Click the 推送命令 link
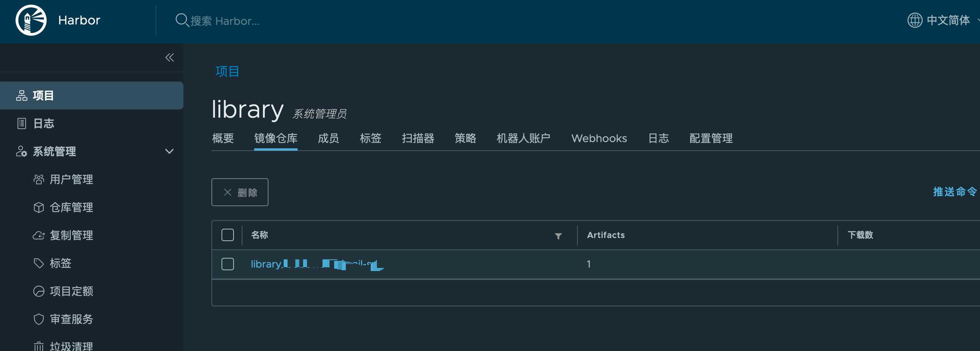The width and height of the screenshot is (980, 351). [x=955, y=192]
